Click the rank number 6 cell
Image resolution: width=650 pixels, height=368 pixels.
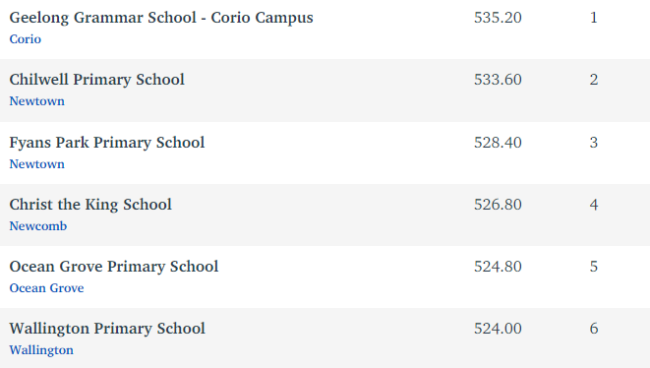pyautogui.click(x=594, y=329)
